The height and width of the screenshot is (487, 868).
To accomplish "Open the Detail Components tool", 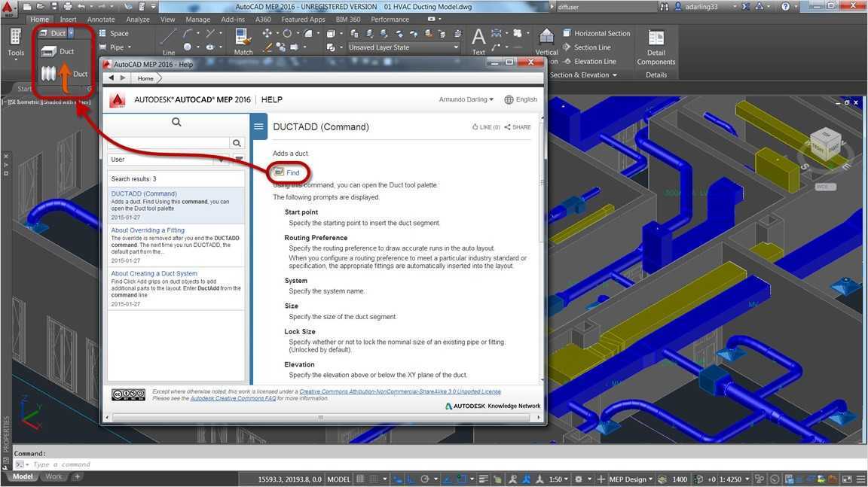I will 656,47.
